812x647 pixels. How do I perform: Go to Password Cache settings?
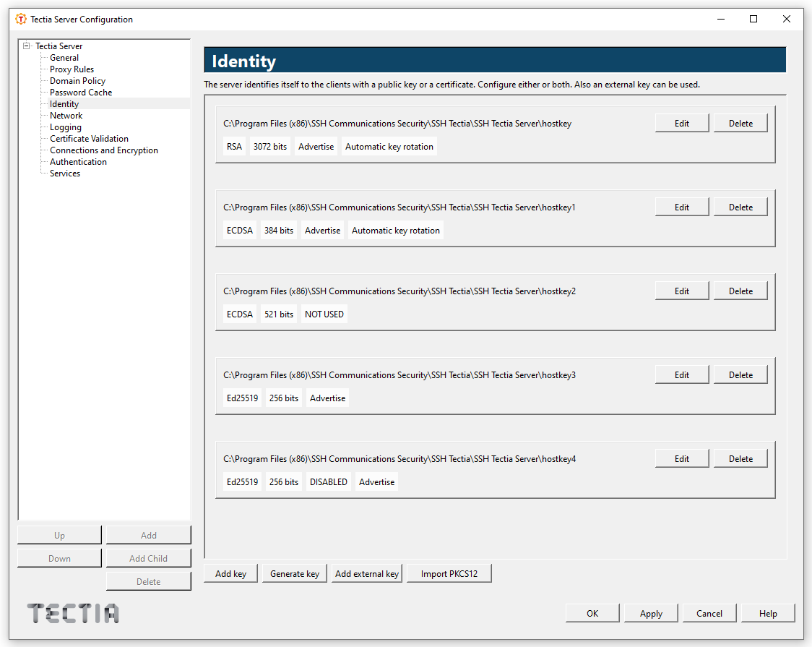pyautogui.click(x=81, y=93)
